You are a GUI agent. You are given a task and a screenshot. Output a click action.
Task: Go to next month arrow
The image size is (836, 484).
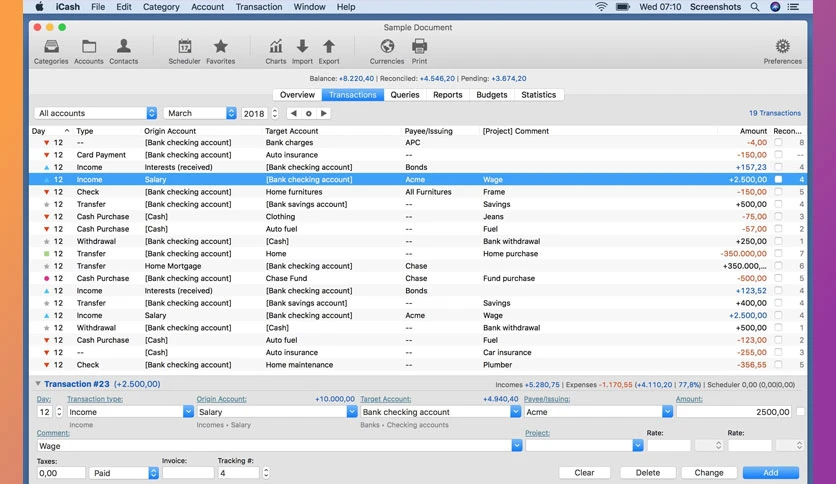point(324,114)
